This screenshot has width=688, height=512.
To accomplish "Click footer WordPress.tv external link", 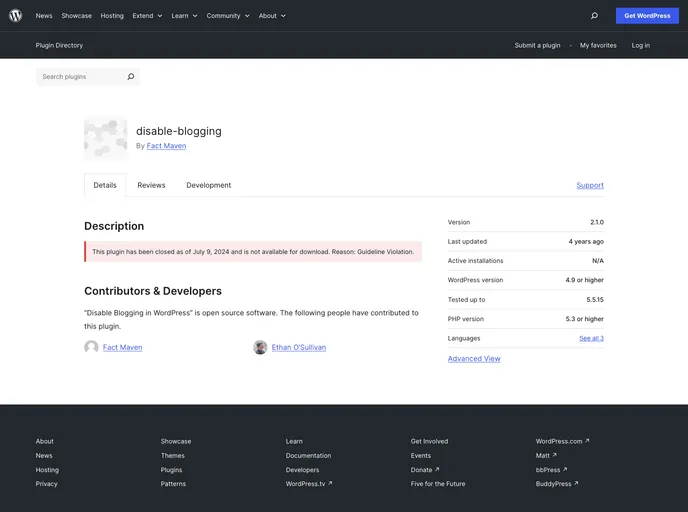I will tap(309, 483).
